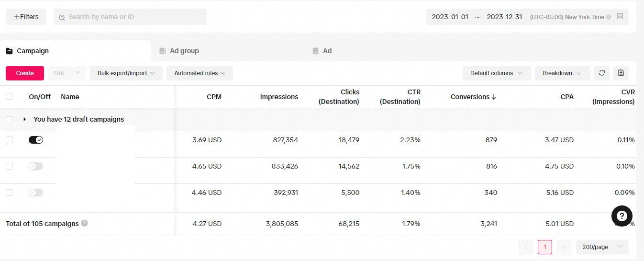
Task: Sort by CPM column header
Action: [x=214, y=97]
